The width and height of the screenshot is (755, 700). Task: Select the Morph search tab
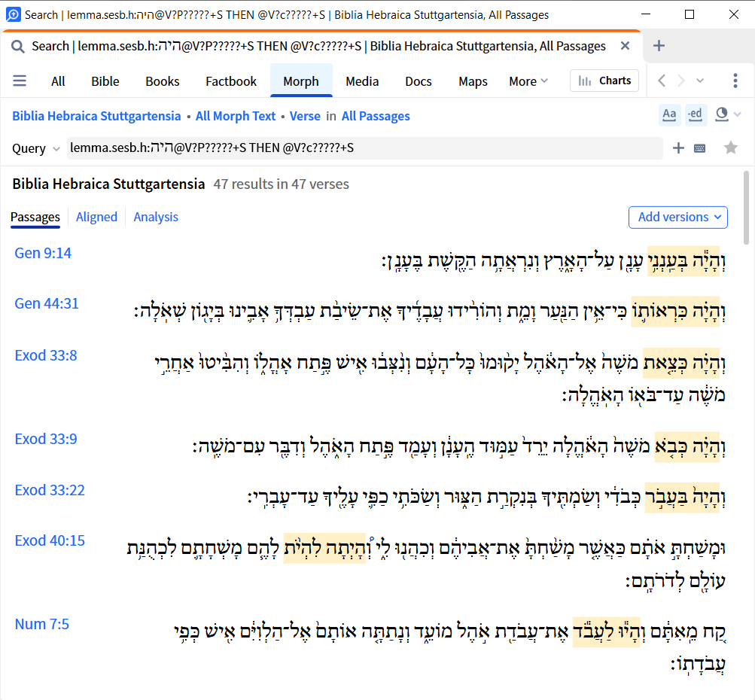[x=301, y=81]
